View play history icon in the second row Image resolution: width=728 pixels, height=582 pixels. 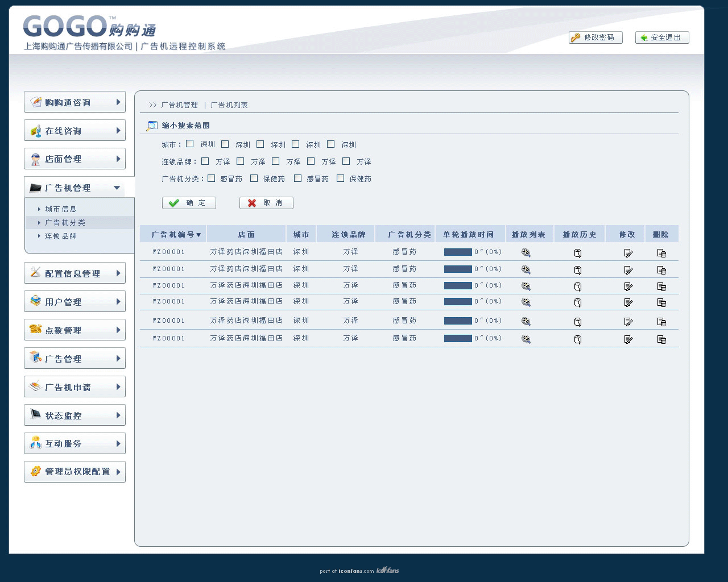point(578,270)
